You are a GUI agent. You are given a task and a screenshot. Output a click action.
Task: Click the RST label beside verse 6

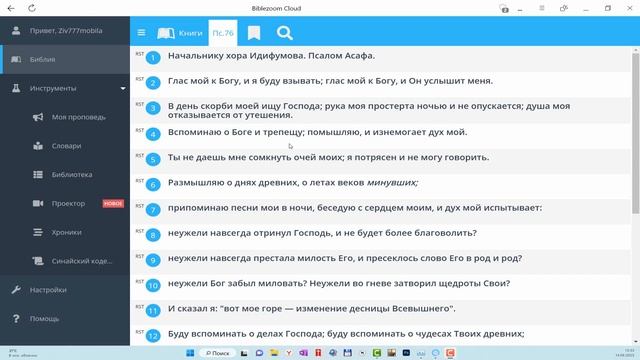pyautogui.click(x=140, y=181)
